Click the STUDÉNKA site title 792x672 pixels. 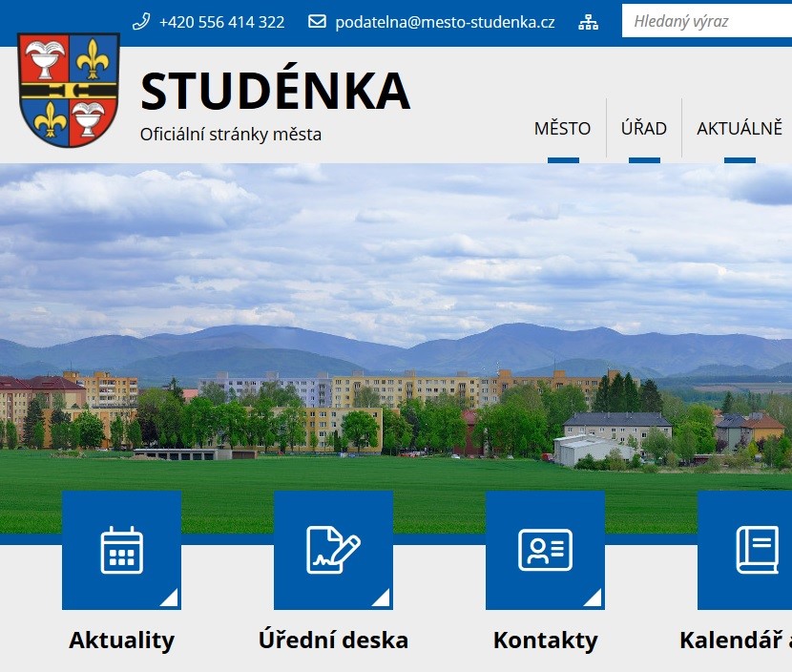pyautogui.click(x=275, y=91)
